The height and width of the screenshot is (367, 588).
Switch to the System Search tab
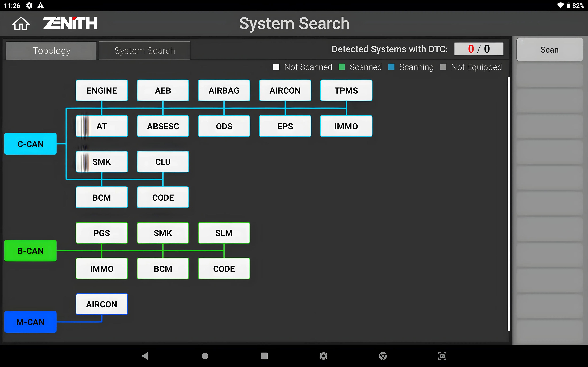[x=145, y=51]
